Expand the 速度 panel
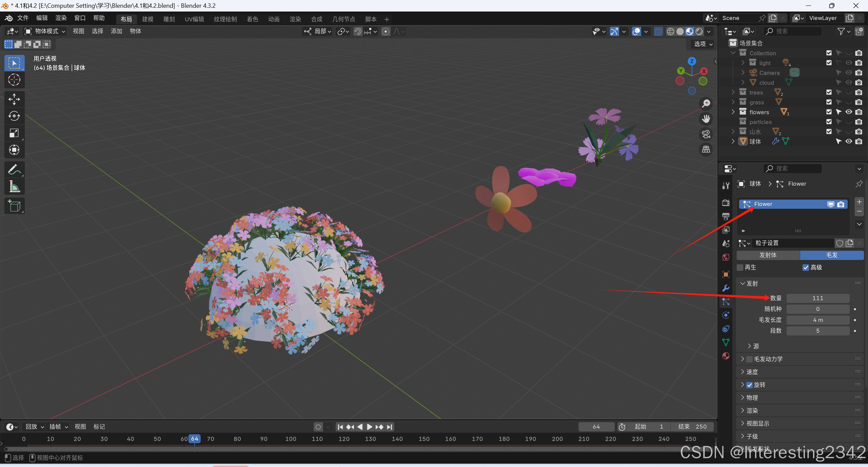 click(x=752, y=372)
